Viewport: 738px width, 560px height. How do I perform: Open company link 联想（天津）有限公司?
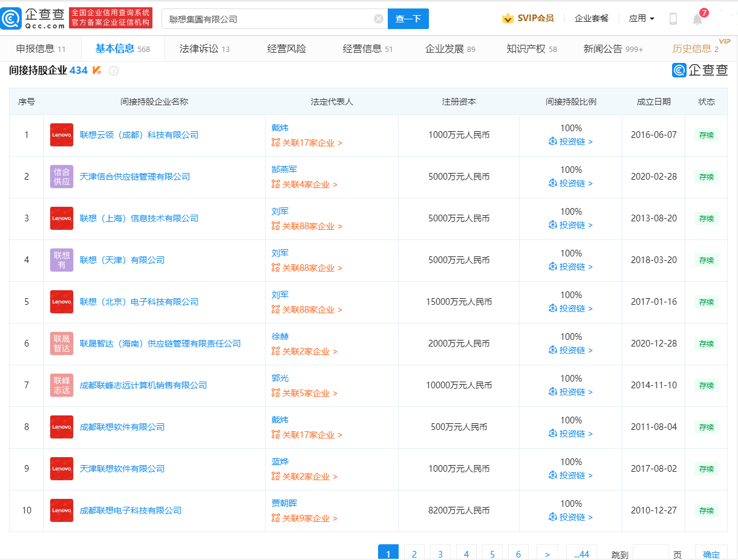click(122, 260)
